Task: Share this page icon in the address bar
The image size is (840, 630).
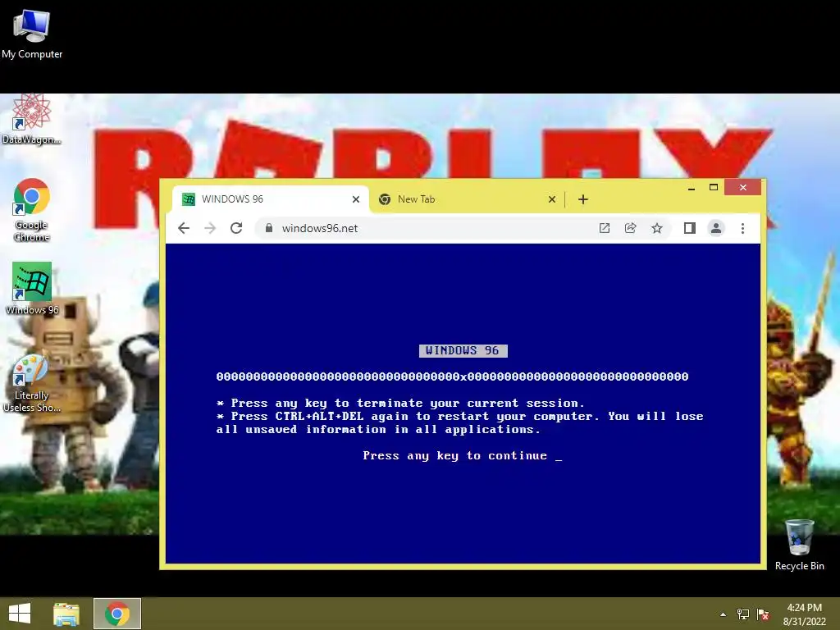Action: (x=631, y=228)
